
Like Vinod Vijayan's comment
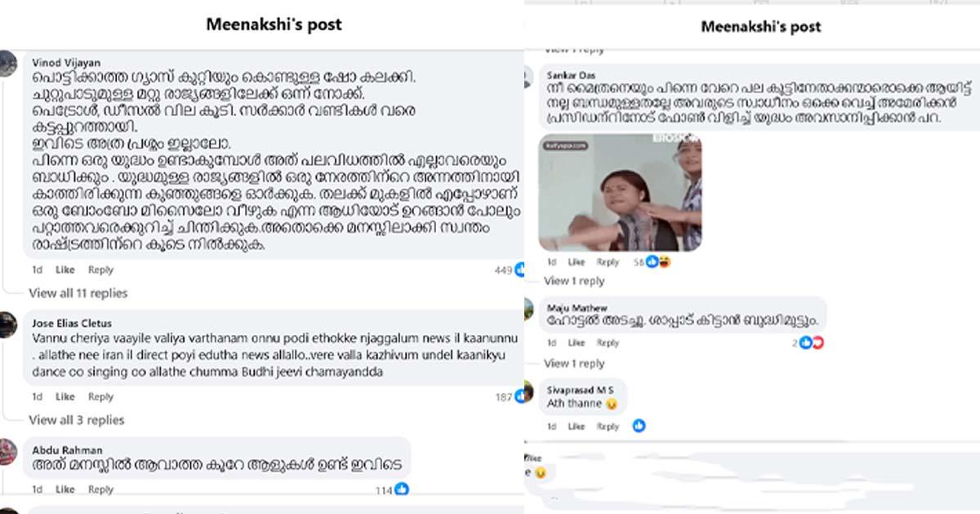pyautogui.click(x=65, y=270)
